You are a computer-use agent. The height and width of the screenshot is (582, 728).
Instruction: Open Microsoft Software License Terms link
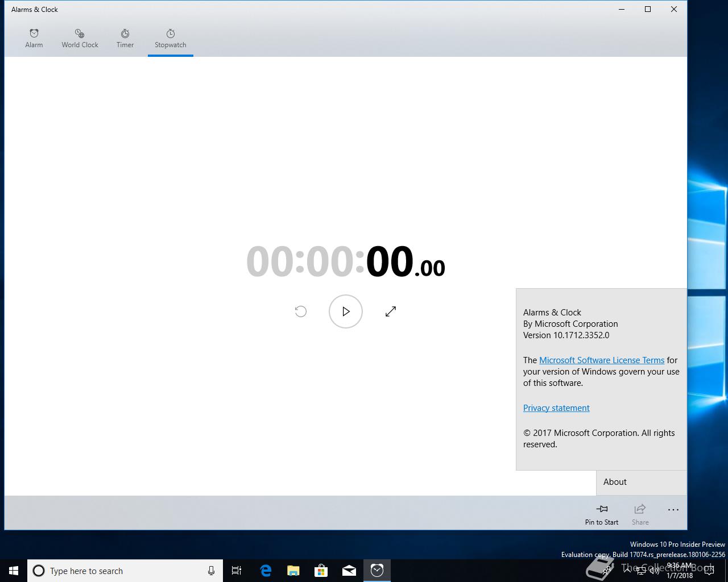click(602, 360)
